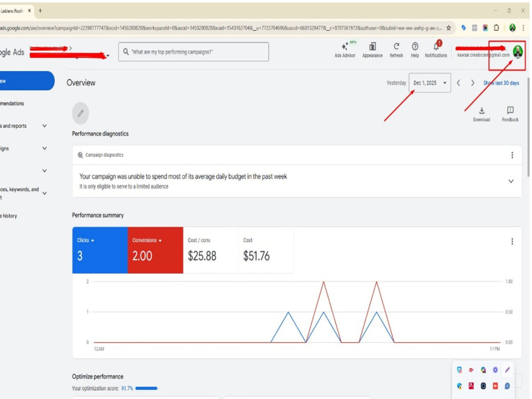
Task: Click the blue speech bubble tray icon
Action: tap(507, 386)
